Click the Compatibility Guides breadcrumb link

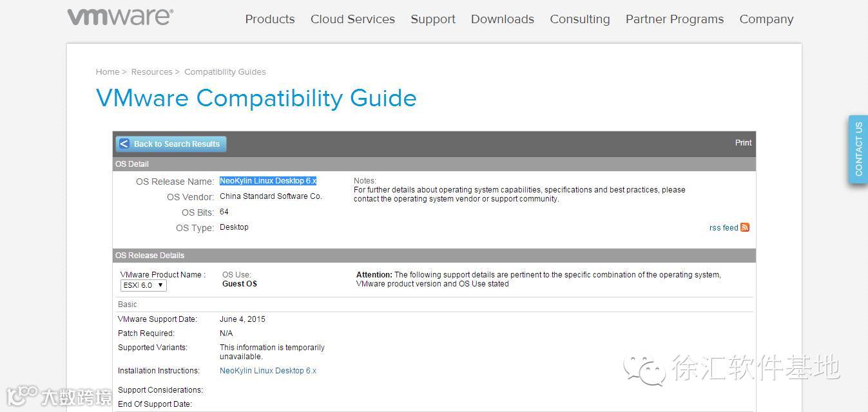point(225,72)
